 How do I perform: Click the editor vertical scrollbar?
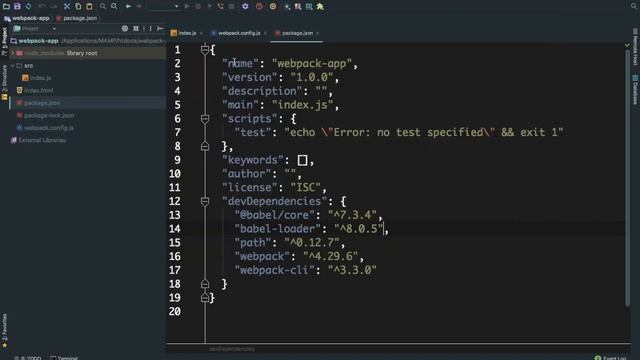click(x=627, y=178)
